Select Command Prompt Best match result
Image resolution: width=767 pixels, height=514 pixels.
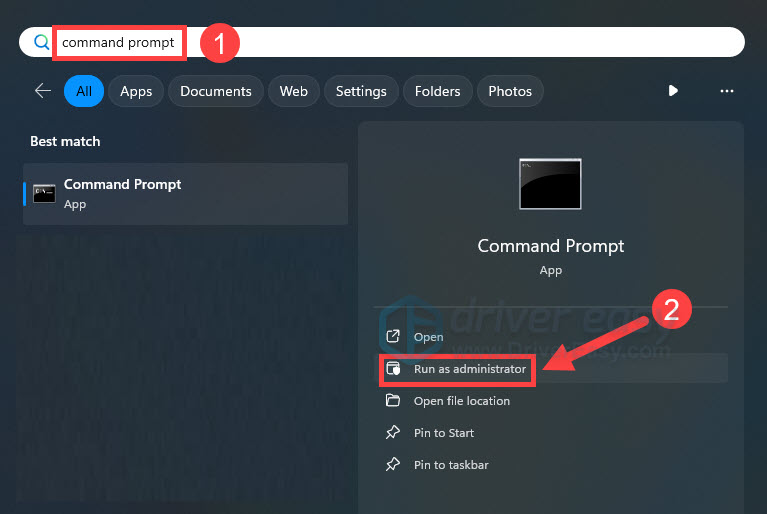pyautogui.click(x=186, y=194)
